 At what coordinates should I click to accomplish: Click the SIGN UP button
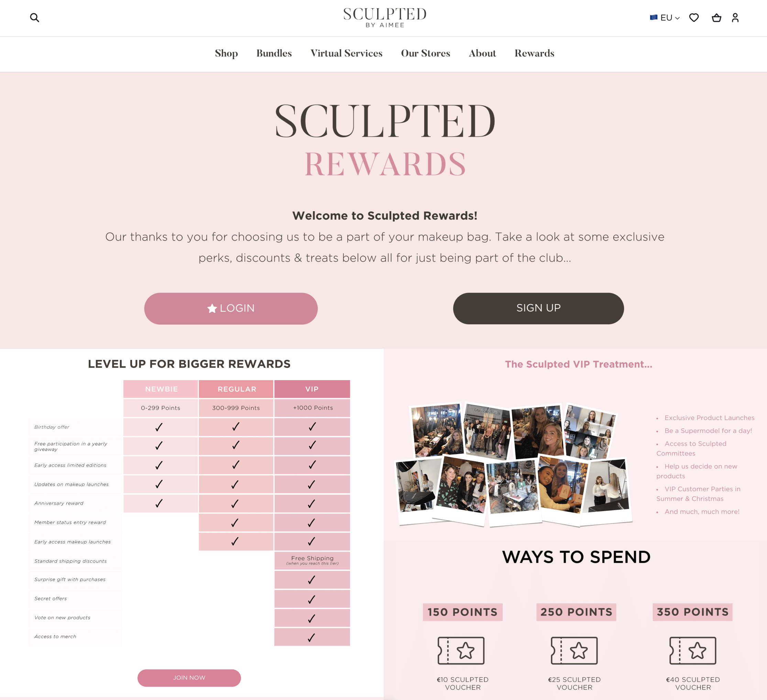tap(537, 308)
